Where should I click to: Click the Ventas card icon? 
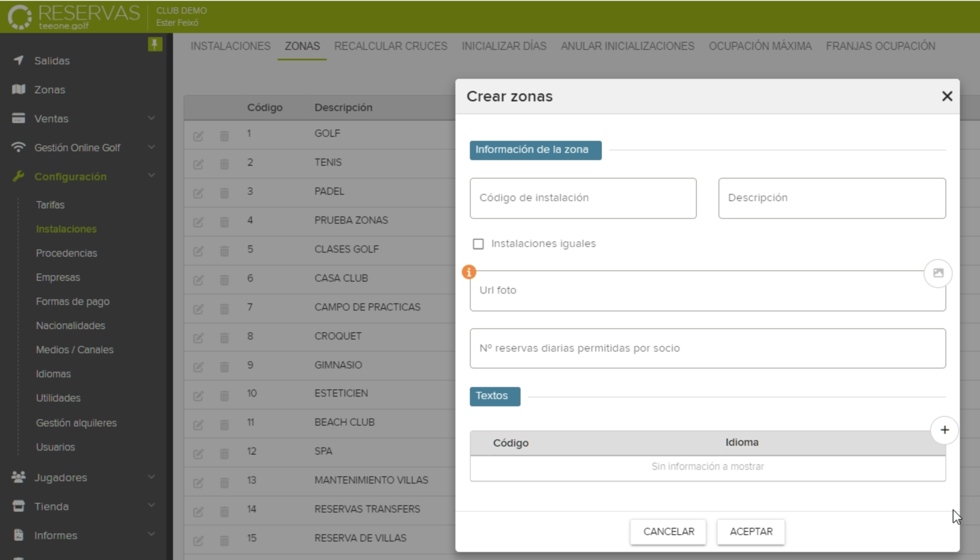[x=19, y=118]
